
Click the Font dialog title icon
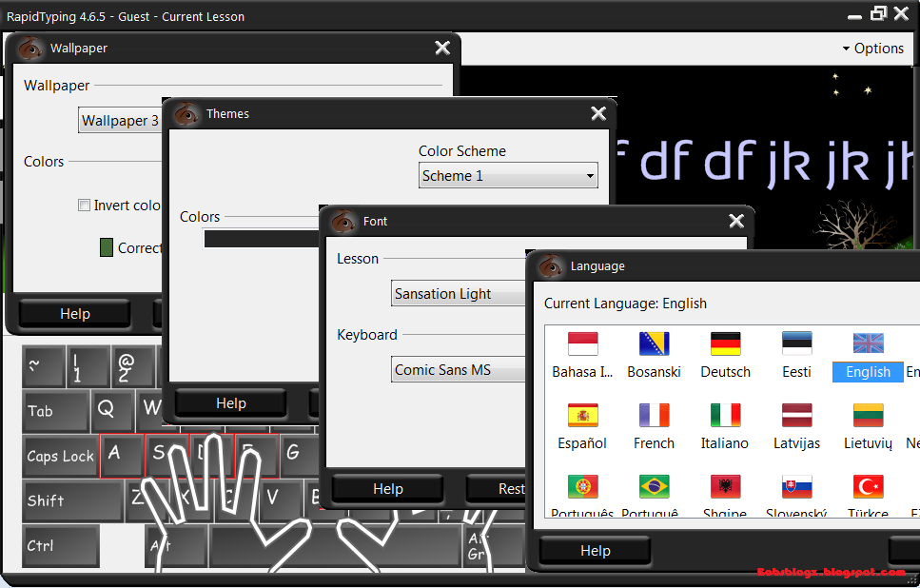click(343, 222)
